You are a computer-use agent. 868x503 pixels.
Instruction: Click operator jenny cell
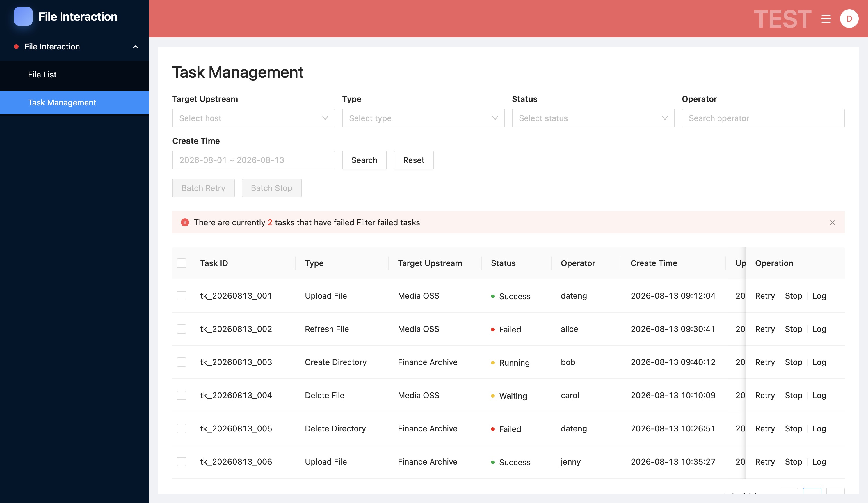click(x=570, y=462)
